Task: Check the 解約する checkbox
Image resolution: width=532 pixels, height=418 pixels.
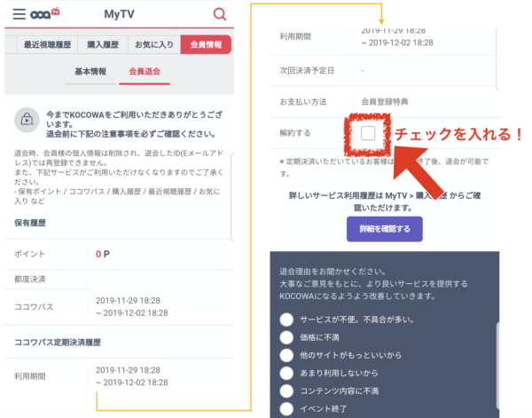Action: pos(368,133)
